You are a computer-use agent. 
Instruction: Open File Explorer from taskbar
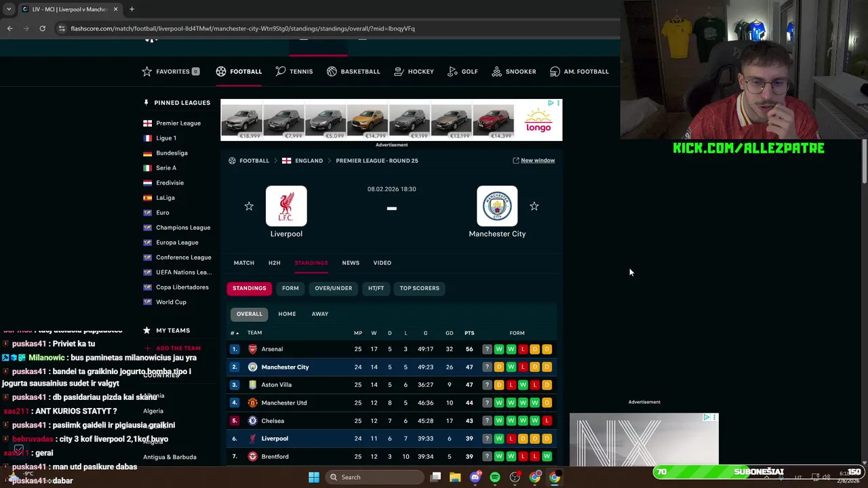(x=455, y=477)
